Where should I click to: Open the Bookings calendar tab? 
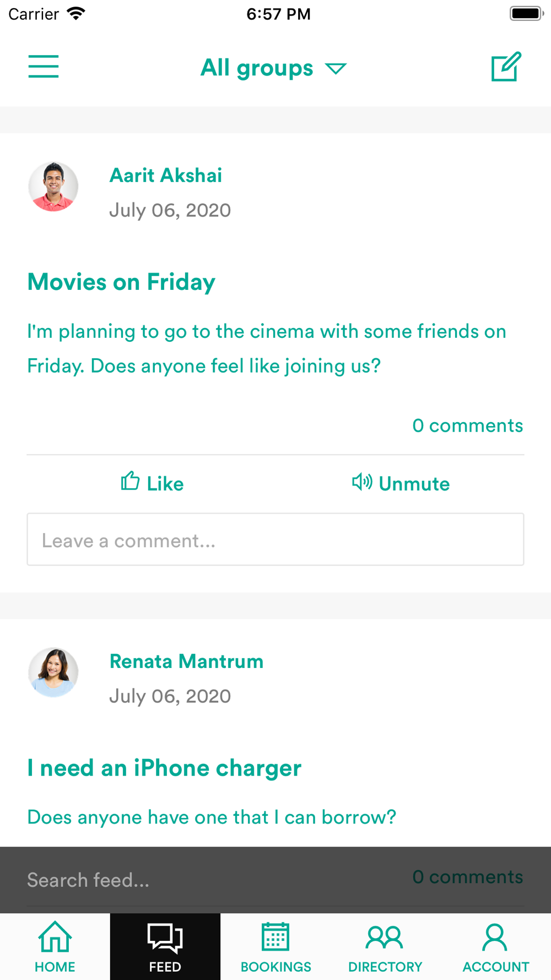point(275,946)
